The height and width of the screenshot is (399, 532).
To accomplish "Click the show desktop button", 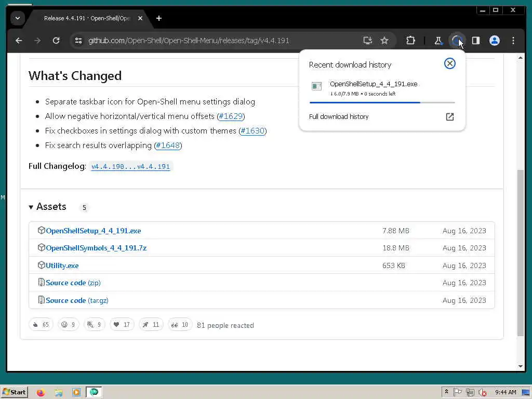I will point(526,392).
